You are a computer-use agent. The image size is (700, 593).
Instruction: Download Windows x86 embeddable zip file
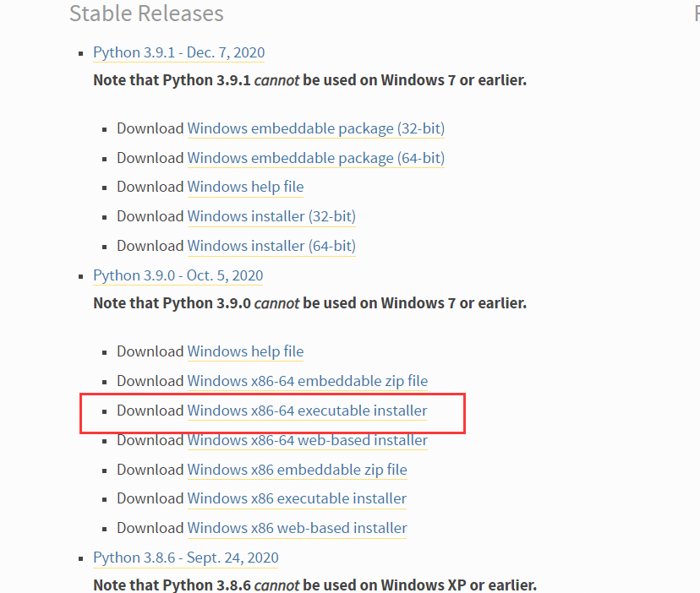(298, 470)
